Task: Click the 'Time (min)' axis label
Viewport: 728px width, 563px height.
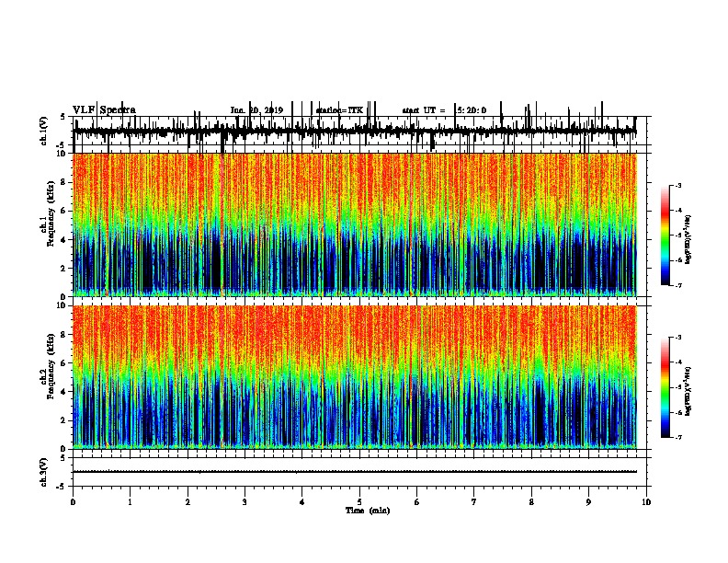Action: 368,511
